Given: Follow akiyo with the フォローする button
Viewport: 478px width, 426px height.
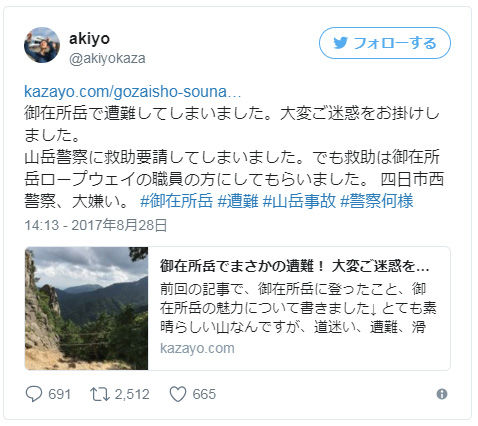Looking at the screenshot, I should [x=385, y=43].
